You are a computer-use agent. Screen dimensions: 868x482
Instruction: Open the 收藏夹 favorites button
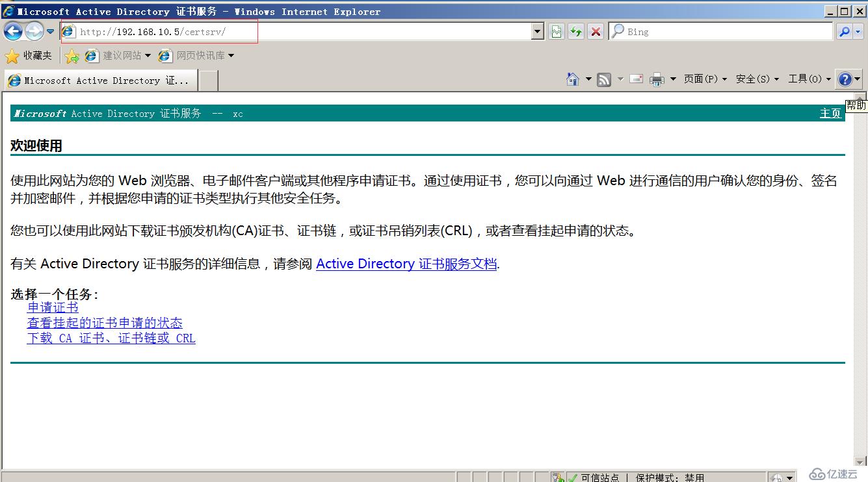(29, 56)
